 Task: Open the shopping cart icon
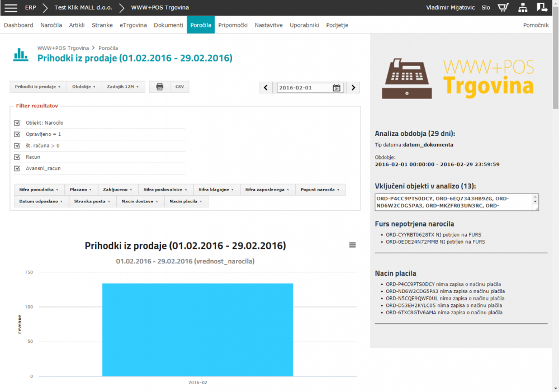503,8
